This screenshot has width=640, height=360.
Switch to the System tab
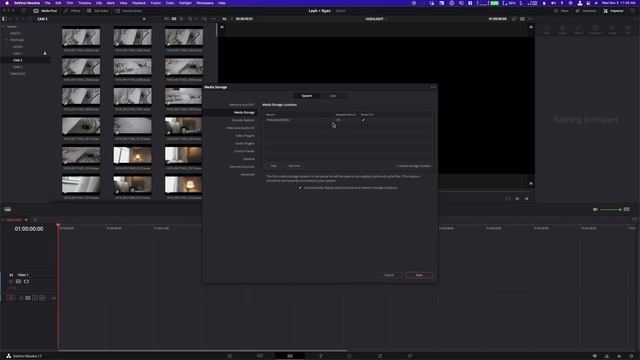307,96
